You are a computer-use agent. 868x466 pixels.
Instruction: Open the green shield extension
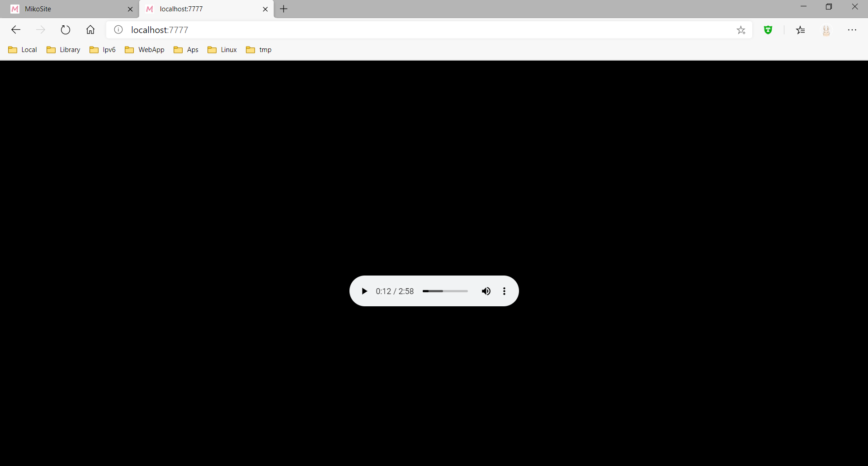pos(768,30)
